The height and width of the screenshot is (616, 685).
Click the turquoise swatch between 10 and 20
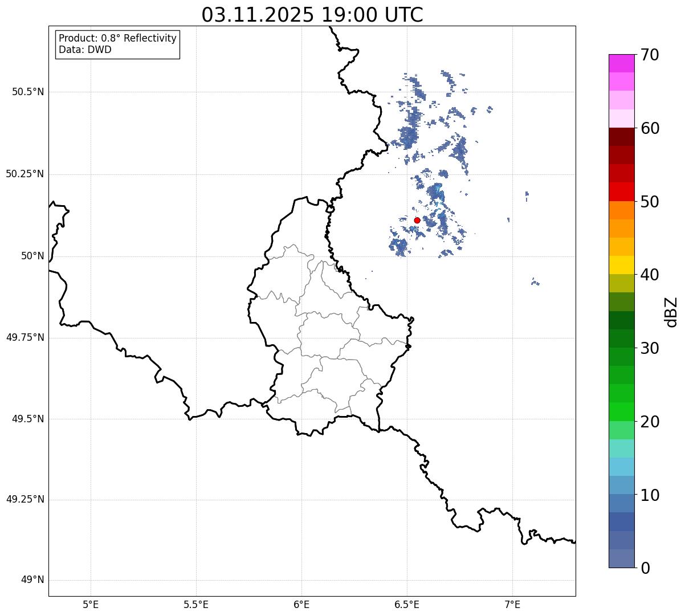(622, 448)
